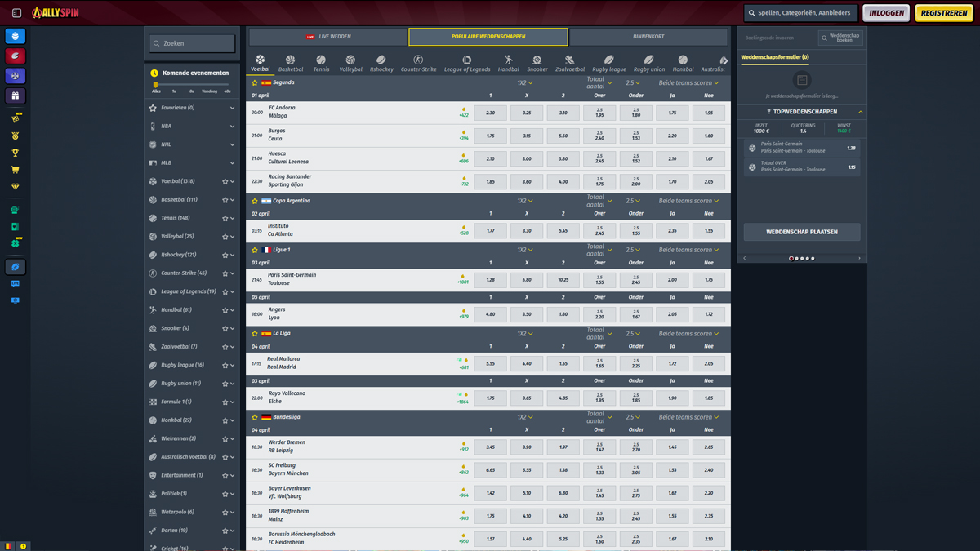Show more sports with strip arrow
Viewport: 980px width, 551px height.
[724, 61]
